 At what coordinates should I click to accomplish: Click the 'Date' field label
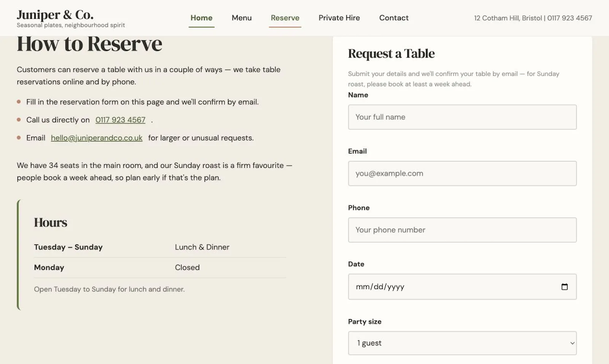coord(356,264)
